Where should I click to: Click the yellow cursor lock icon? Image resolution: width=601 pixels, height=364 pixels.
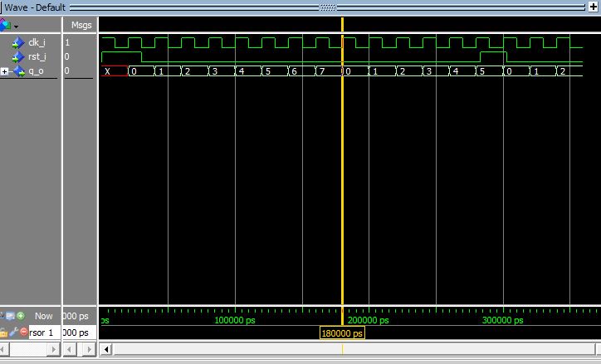pos(3,332)
